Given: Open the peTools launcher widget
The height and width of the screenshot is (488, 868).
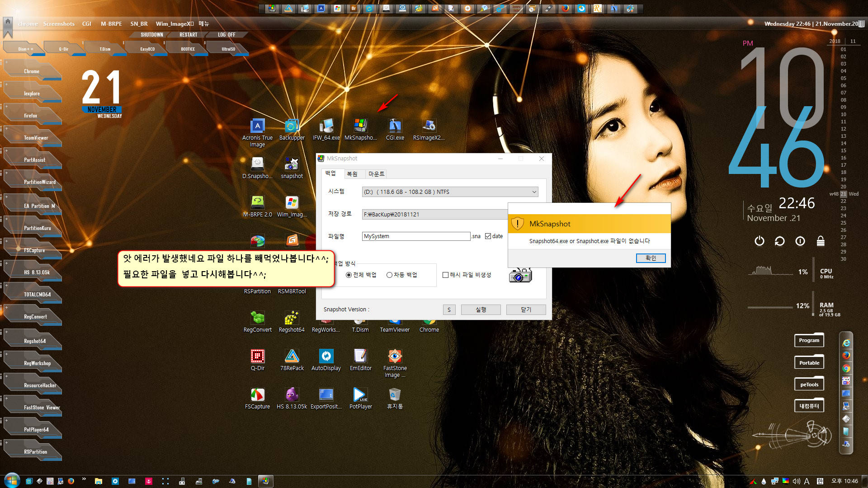Looking at the screenshot, I should (809, 385).
